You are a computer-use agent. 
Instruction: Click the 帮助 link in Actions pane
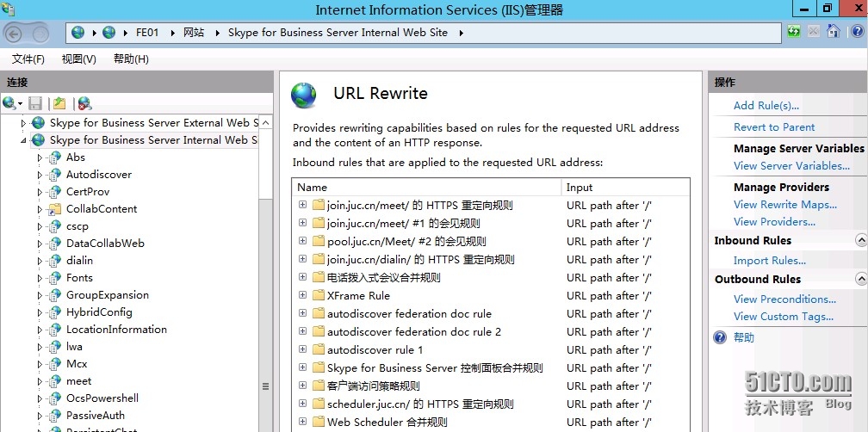coord(744,337)
